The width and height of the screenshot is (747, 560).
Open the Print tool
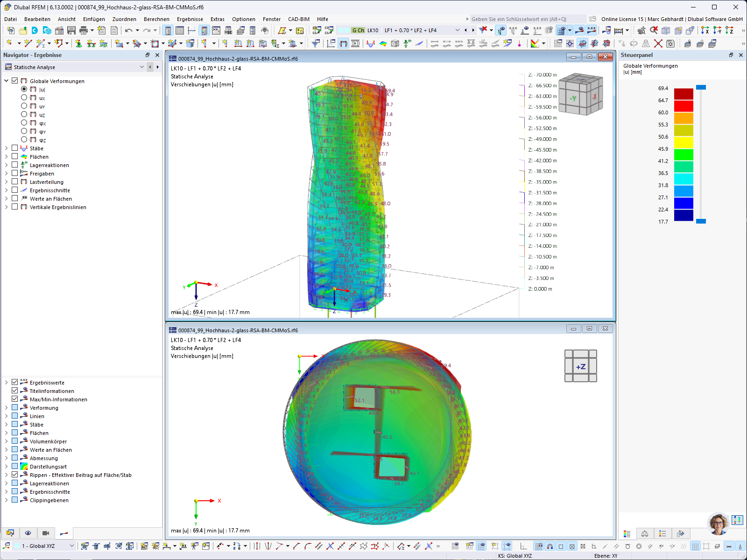click(84, 30)
